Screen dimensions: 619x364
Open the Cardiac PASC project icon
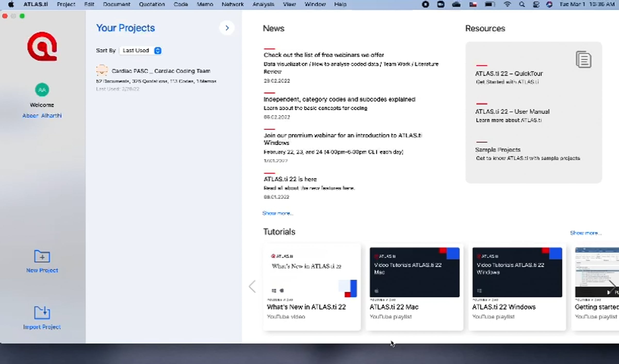click(102, 70)
